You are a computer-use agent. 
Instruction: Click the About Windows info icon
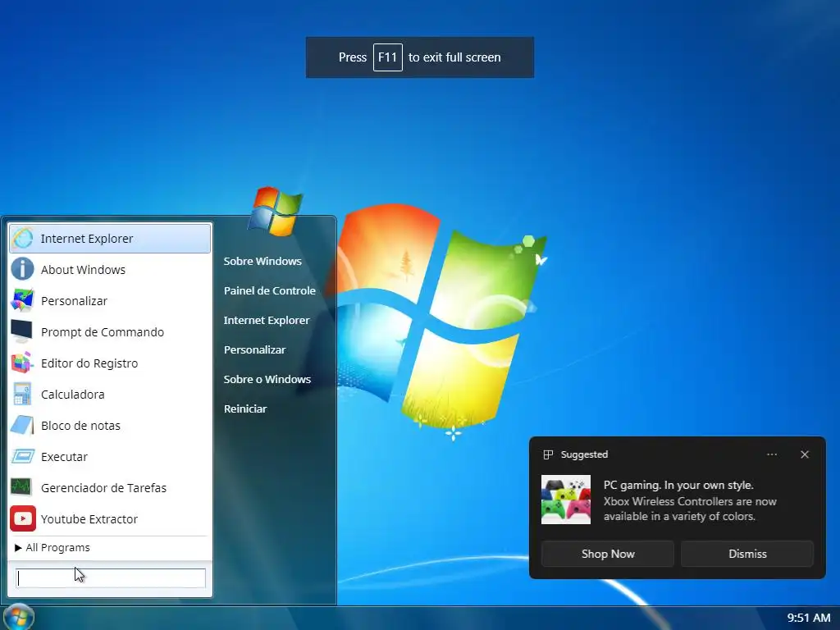tap(22, 269)
